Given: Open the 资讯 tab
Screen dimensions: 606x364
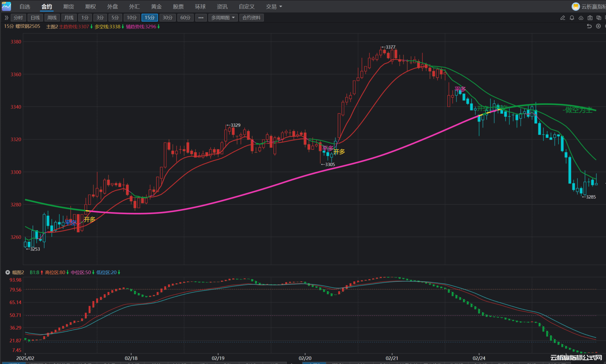Looking at the screenshot, I should click(222, 6).
